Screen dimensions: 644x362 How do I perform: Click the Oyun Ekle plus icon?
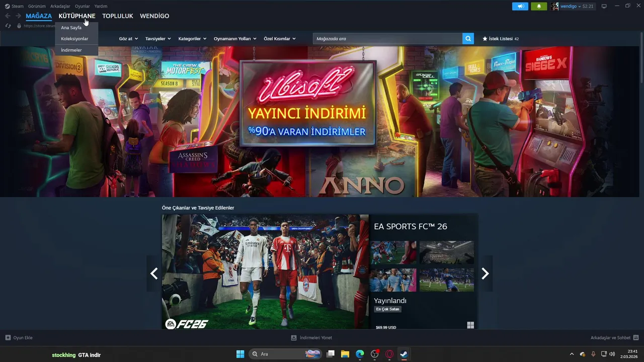coord(8,338)
